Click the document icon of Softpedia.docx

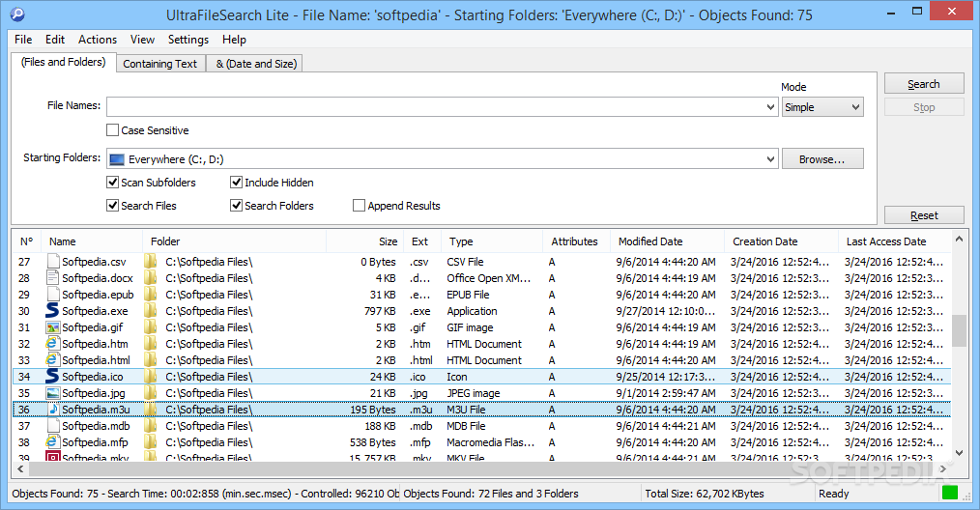pyautogui.click(x=53, y=277)
